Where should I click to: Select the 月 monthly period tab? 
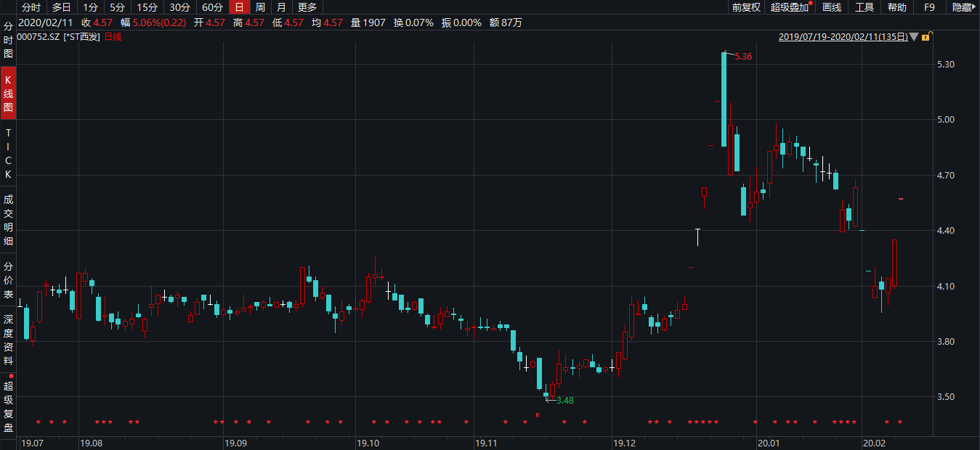click(281, 7)
